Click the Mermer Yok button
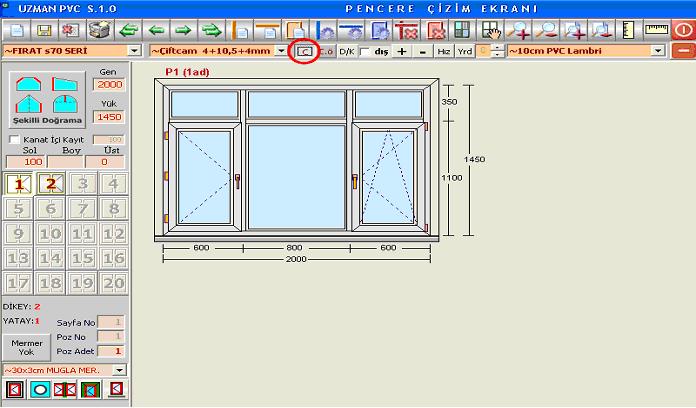 point(27,348)
